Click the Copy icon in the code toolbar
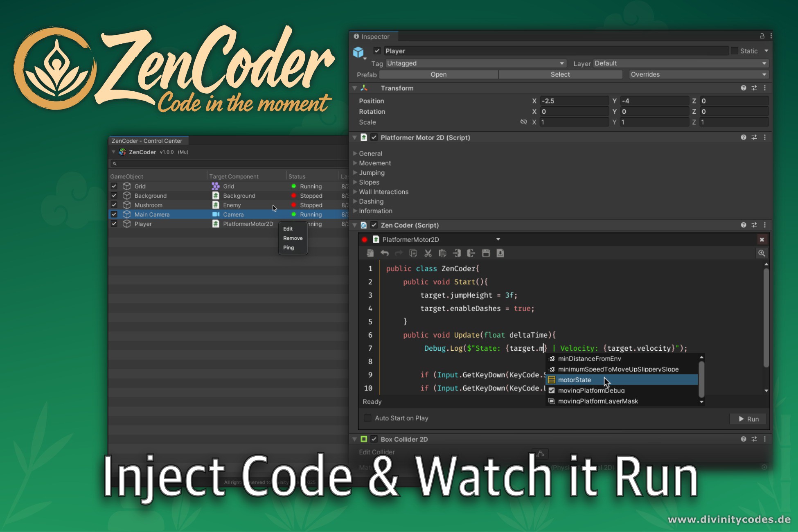The height and width of the screenshot is (532, 798). click(413, 253)
